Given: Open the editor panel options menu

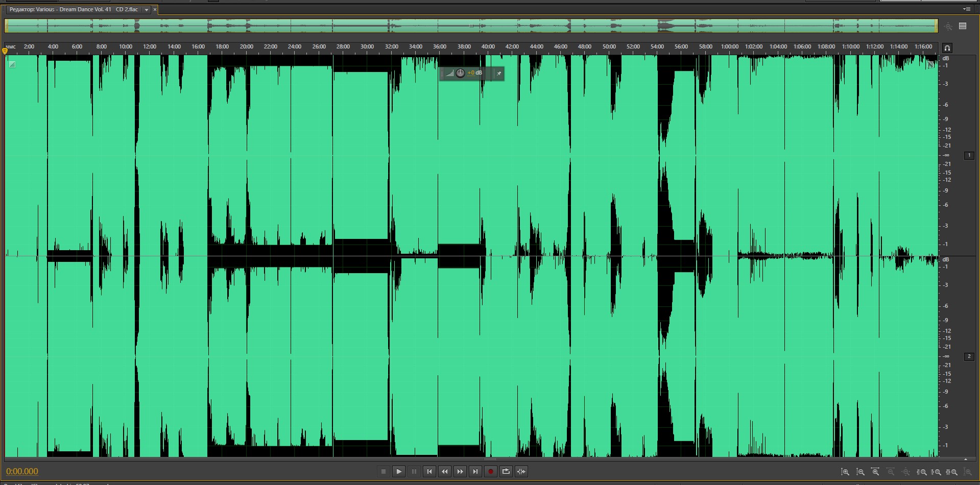Looking at the screenshot, I should [x=967, y=9].
